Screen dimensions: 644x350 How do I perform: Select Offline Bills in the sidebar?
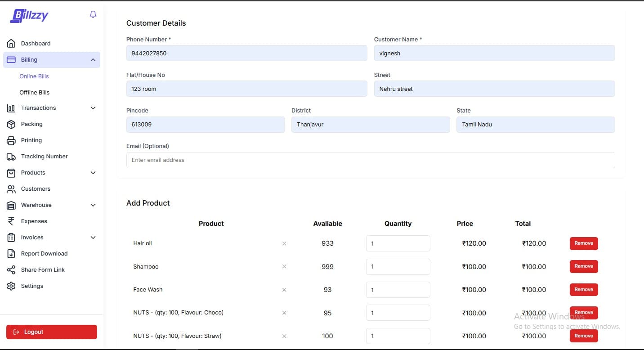[35, 92]
